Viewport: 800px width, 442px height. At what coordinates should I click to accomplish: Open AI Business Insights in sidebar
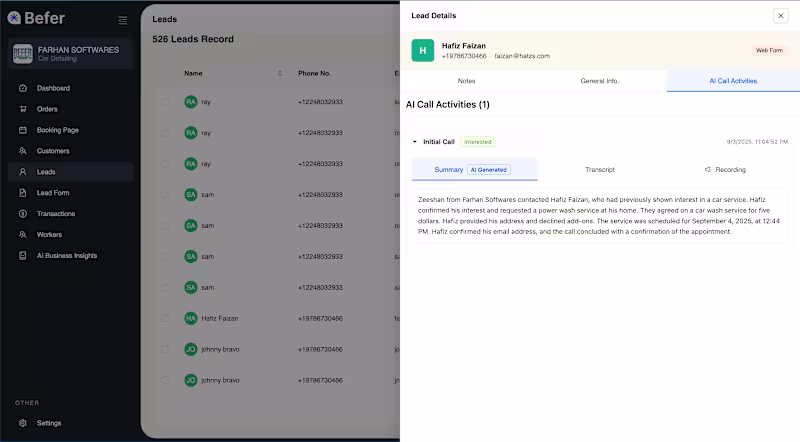[x=71, y=256]
